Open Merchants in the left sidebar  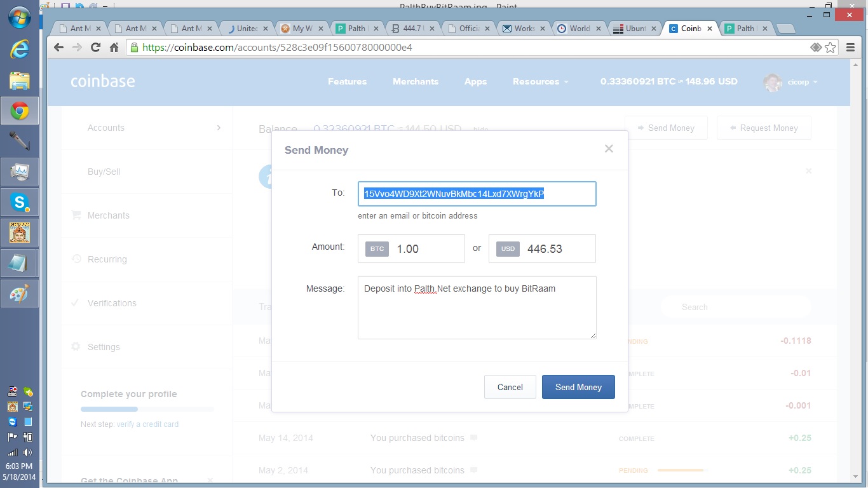coord(108,215)
